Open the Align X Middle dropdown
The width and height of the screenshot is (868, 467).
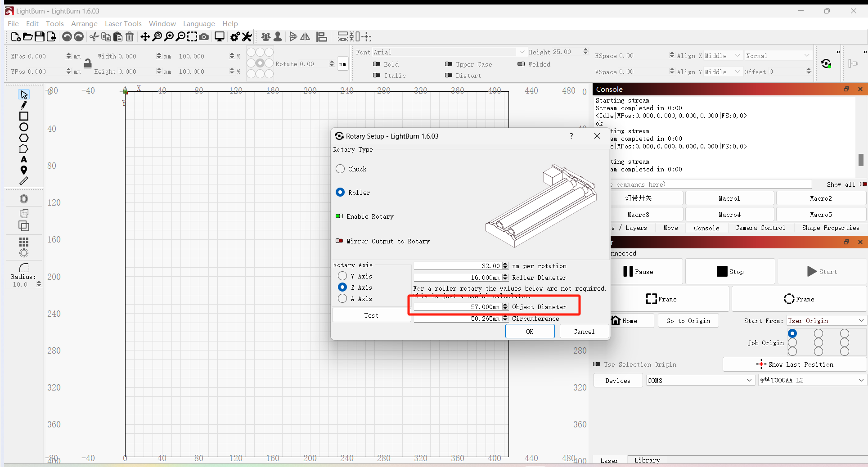pyautogui.click(x=723, y=56)
